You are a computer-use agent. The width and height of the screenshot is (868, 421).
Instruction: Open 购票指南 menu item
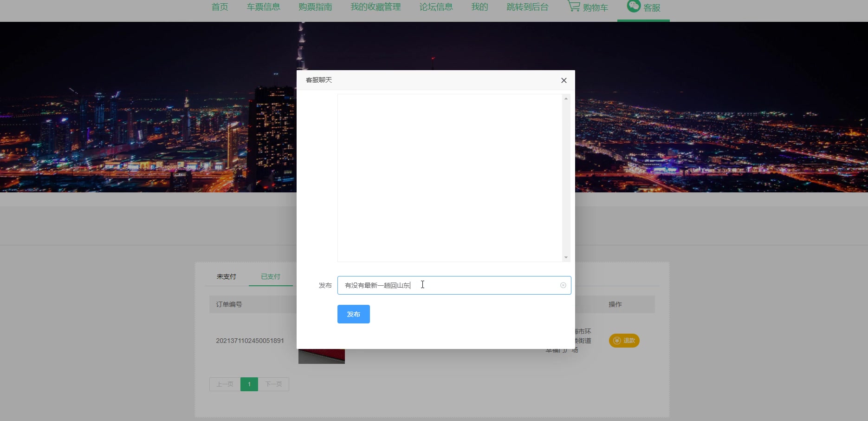click(x=315, y=7)
